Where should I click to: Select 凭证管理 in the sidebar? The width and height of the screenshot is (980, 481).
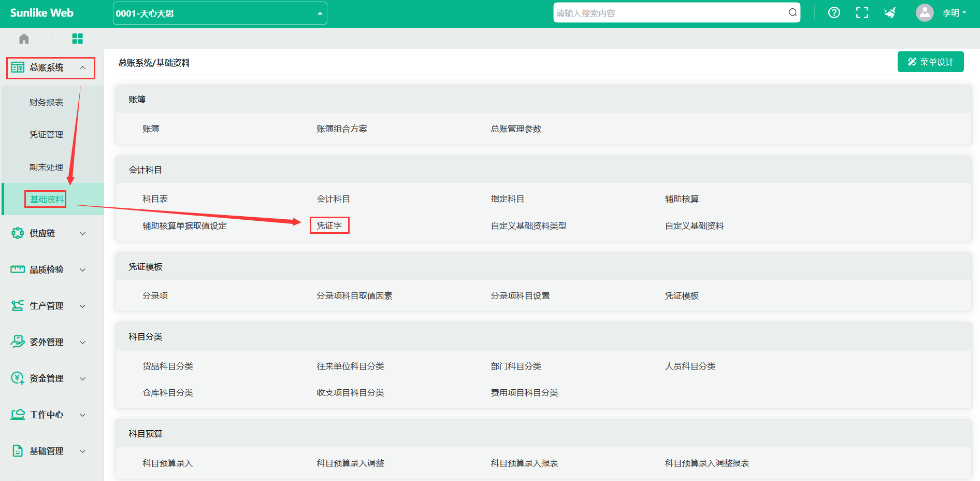coord(46,135)
